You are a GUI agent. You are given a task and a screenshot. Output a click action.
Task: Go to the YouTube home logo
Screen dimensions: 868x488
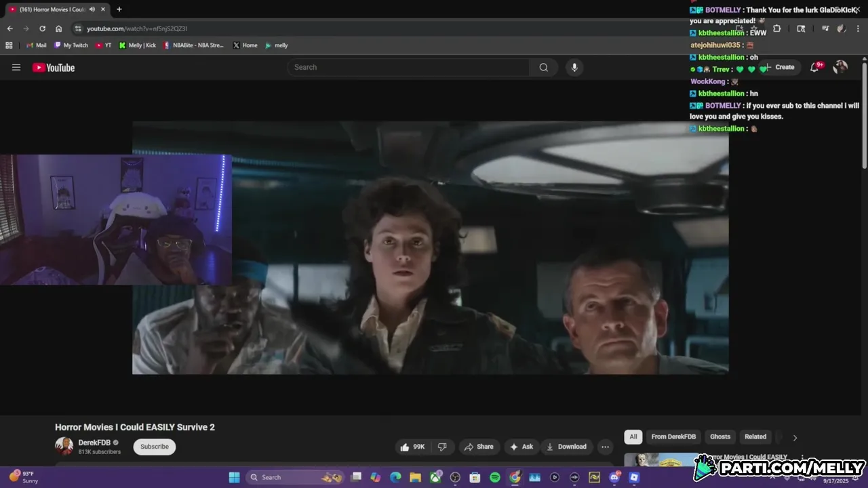click(54, 67)
